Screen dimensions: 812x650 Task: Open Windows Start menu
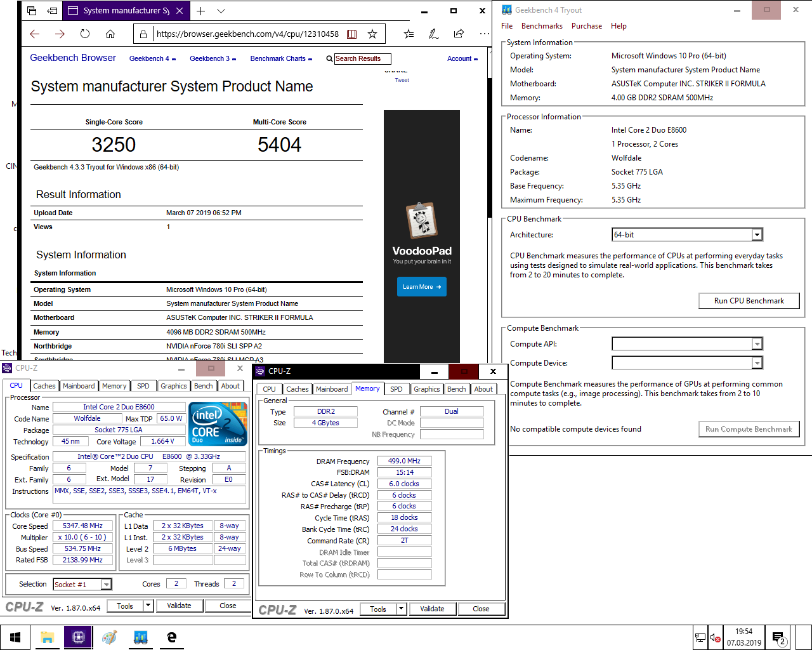tap(15, 637)
